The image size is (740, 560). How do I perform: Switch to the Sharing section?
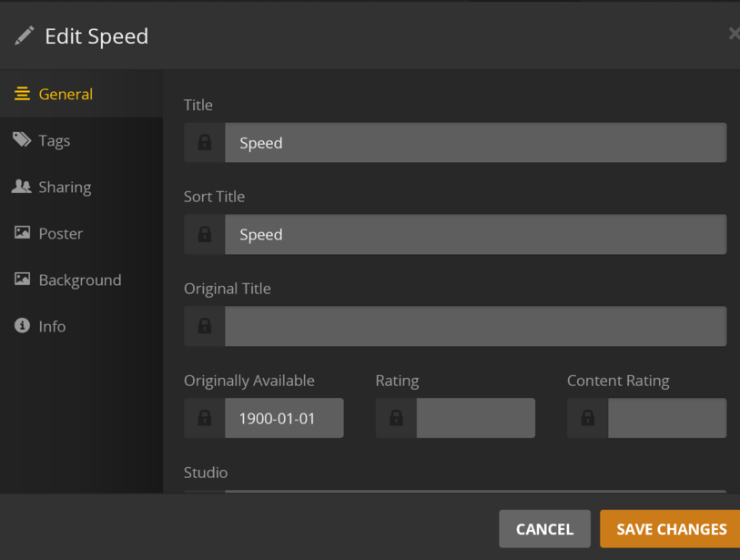[65, 187]
